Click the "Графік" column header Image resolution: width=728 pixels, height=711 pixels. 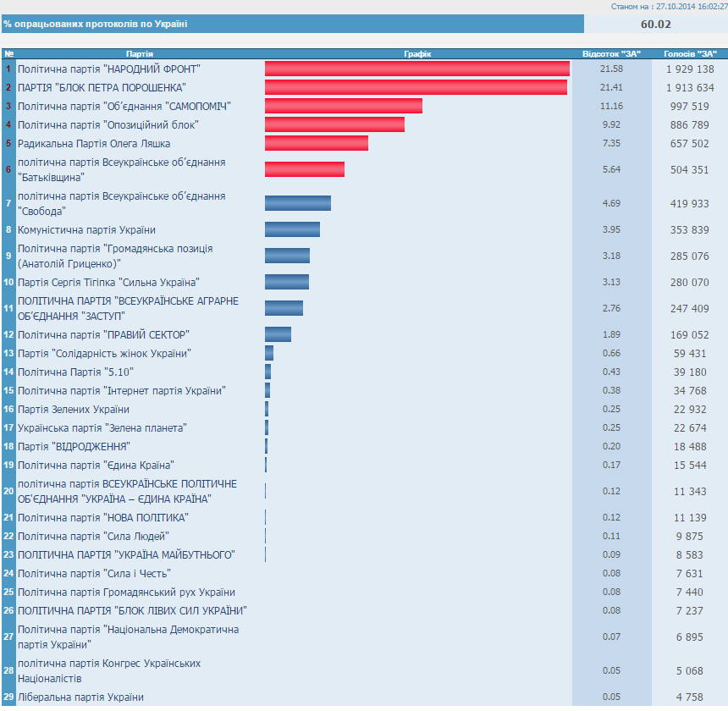[x=417, y=54]
